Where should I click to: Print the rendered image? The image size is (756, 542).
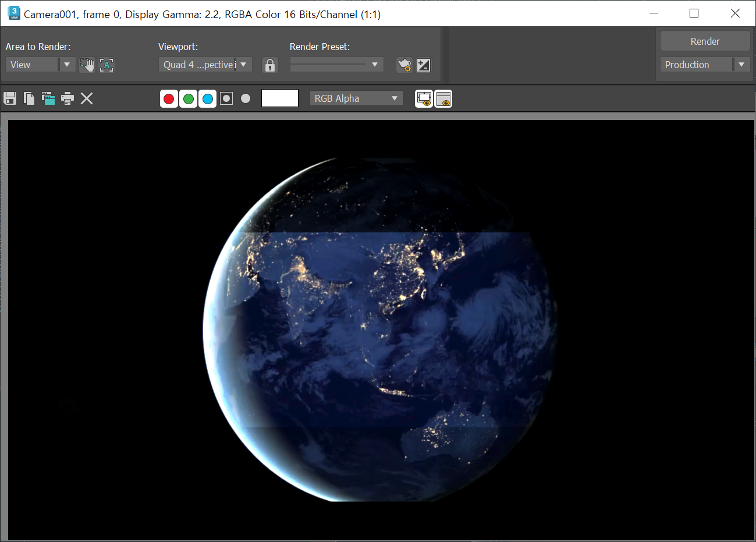[x=68, y=98]
